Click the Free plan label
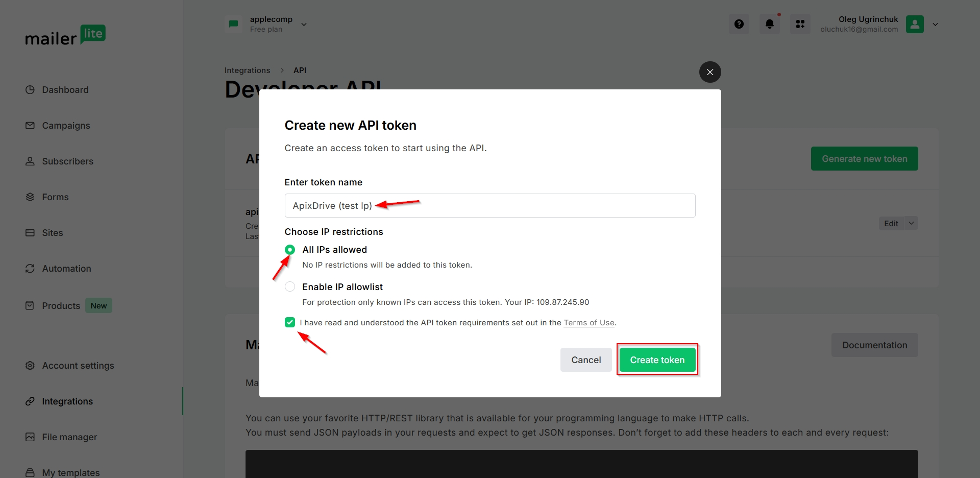 266,30
